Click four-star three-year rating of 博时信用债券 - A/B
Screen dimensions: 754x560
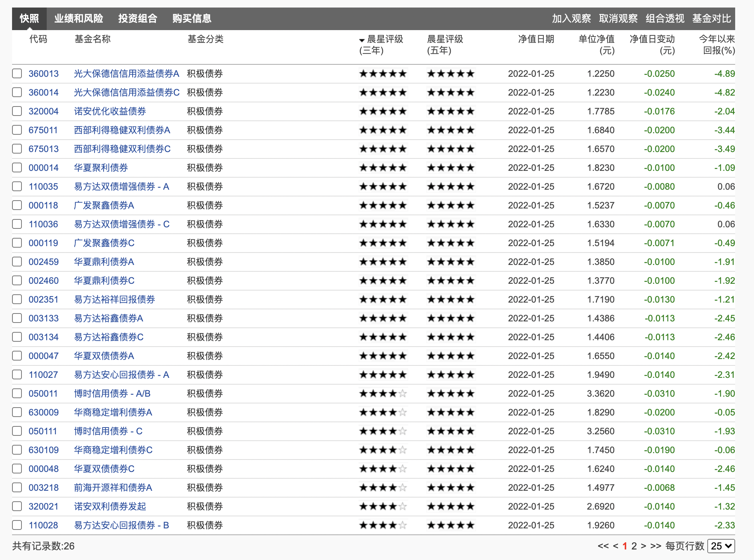[x=383, y=394]
